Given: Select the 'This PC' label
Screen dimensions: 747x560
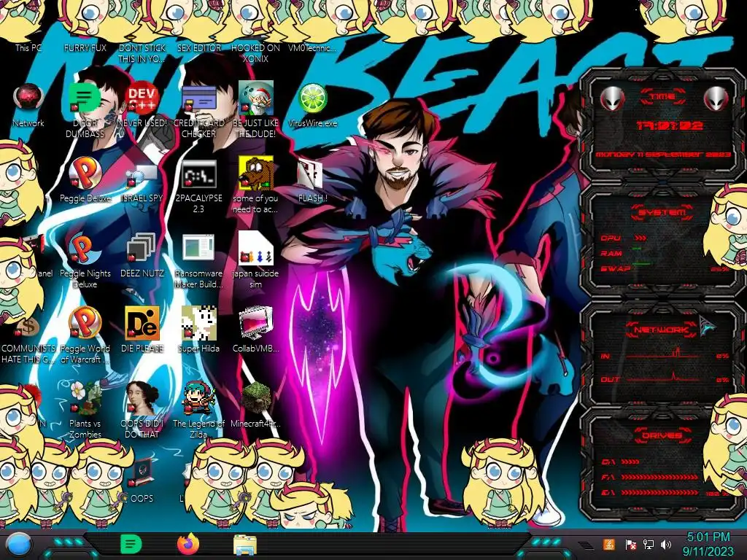Looking at the screenshot, I should click(x=28, y=47).
